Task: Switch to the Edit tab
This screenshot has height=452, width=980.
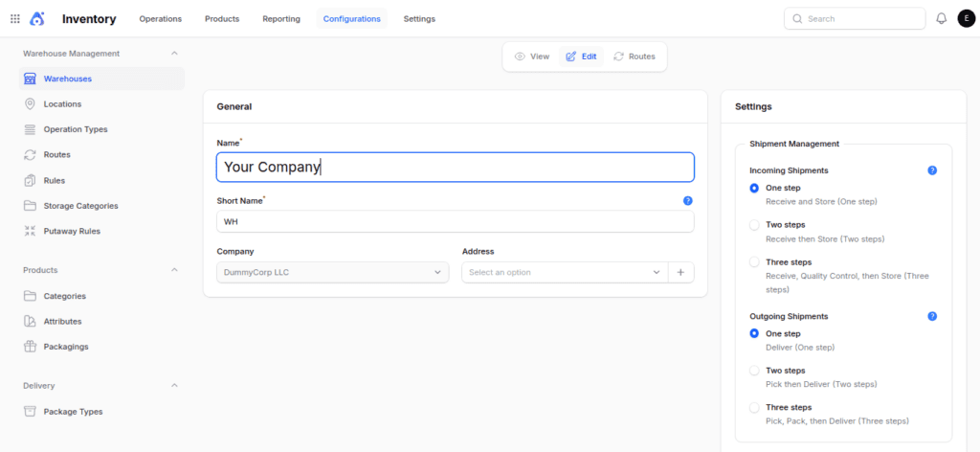Action: [x=581, y=56]
